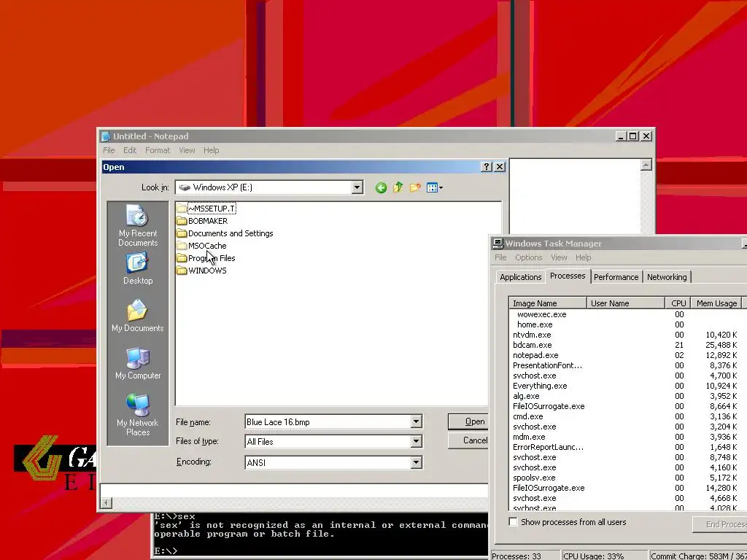Sort processes by CPU column
The height and width of the screenshot is (560, 747).
[x=678, y=303]
